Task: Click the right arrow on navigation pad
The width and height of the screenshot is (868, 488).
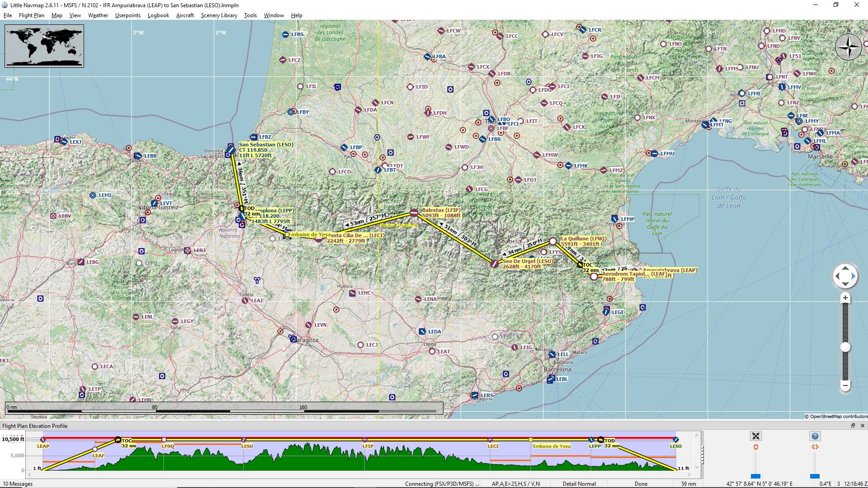Action: click(x=853, y=276)
